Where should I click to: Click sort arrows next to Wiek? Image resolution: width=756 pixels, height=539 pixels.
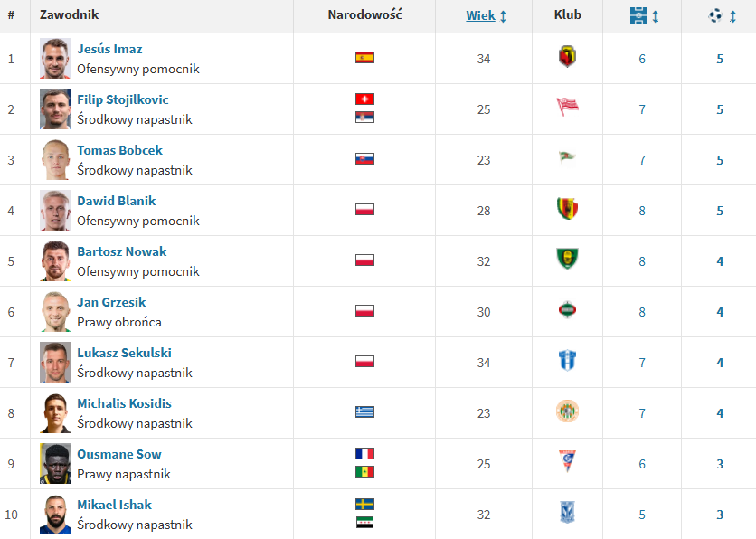tap(504, 16)
